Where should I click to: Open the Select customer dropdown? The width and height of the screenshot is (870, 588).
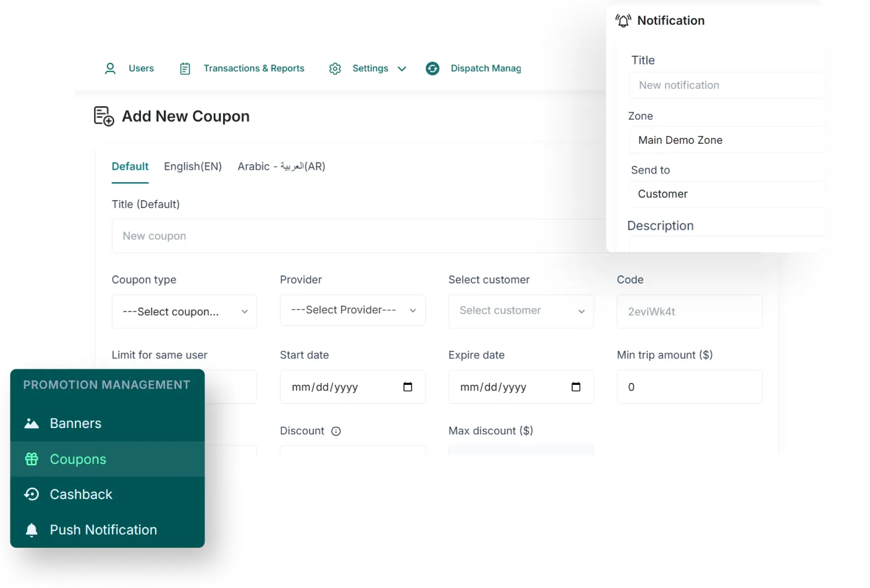[x=520, y=311]
